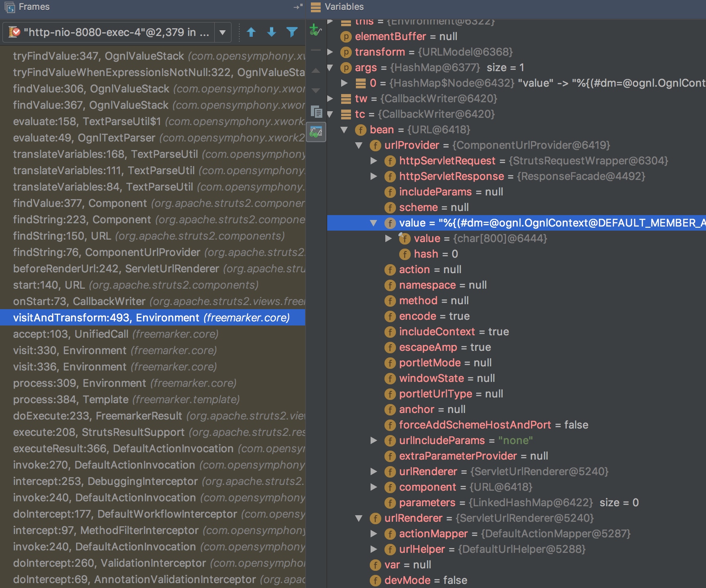Select the process:384, Template frame
Image resolution: width=706 pixels, height=588 pixels.
tap(153, 399)
